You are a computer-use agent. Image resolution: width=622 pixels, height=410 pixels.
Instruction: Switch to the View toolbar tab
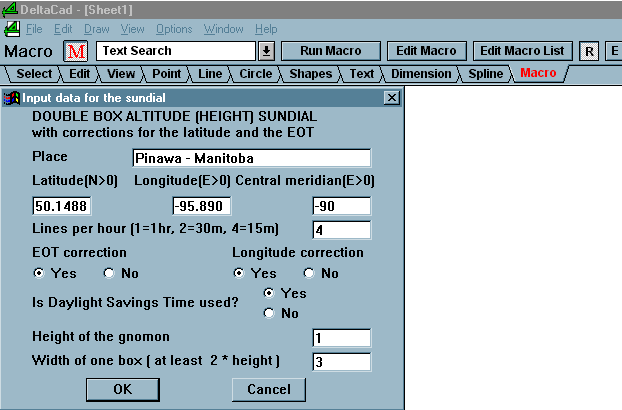pos(121,74)
